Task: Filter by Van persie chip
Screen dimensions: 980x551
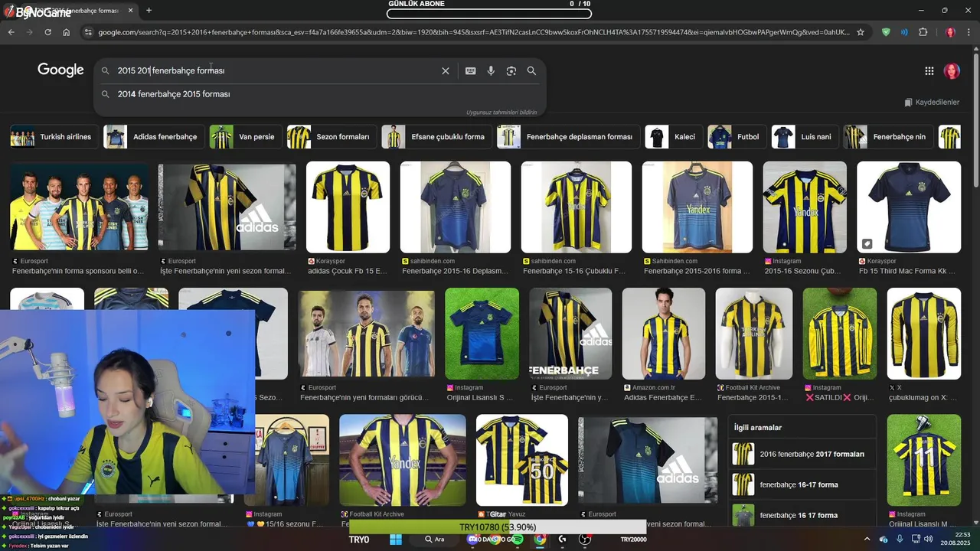Action: click(x=245, y=137)
